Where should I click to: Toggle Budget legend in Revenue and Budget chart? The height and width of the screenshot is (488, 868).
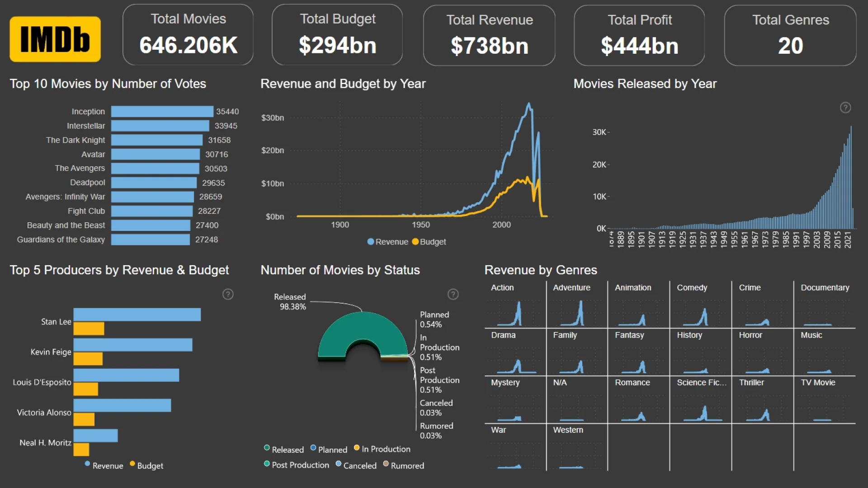(x=429, y=242)
